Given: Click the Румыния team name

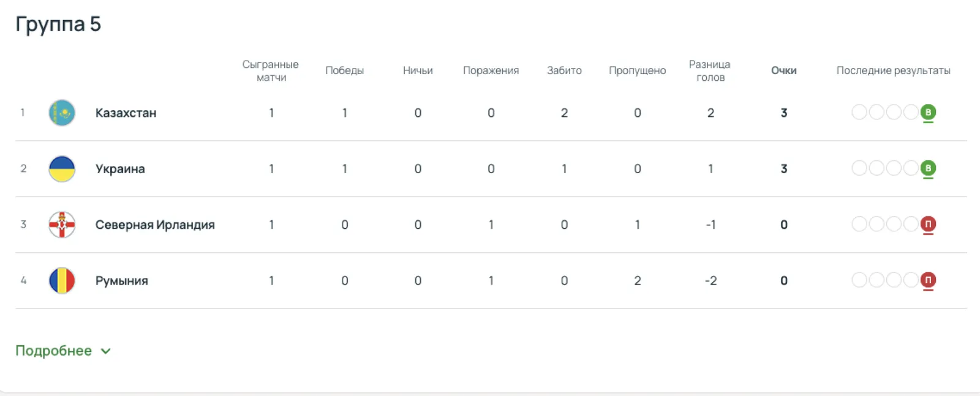Looking at the screenshot, I should 121,280.
